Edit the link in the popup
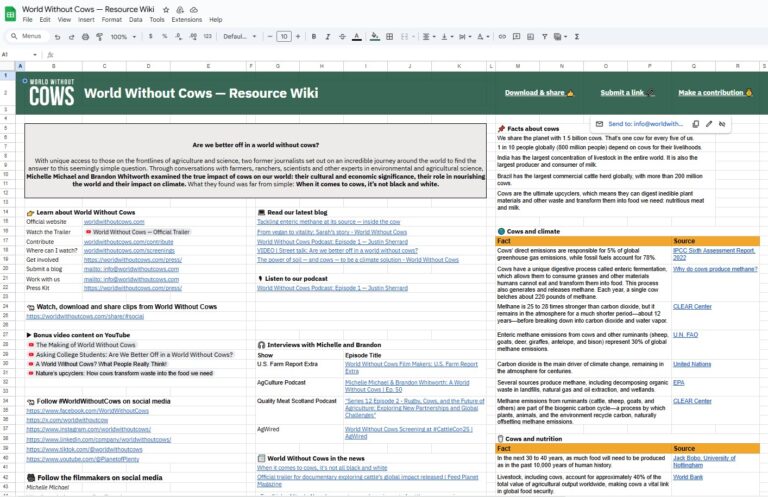This screenshot has width=768, height=497. (709, 124)
